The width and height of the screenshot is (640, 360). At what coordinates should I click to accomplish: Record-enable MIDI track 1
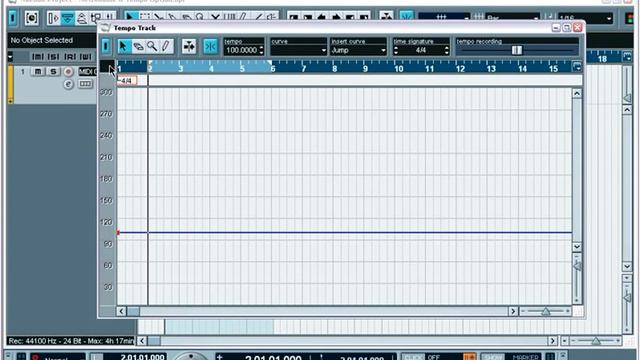point(68,72)
